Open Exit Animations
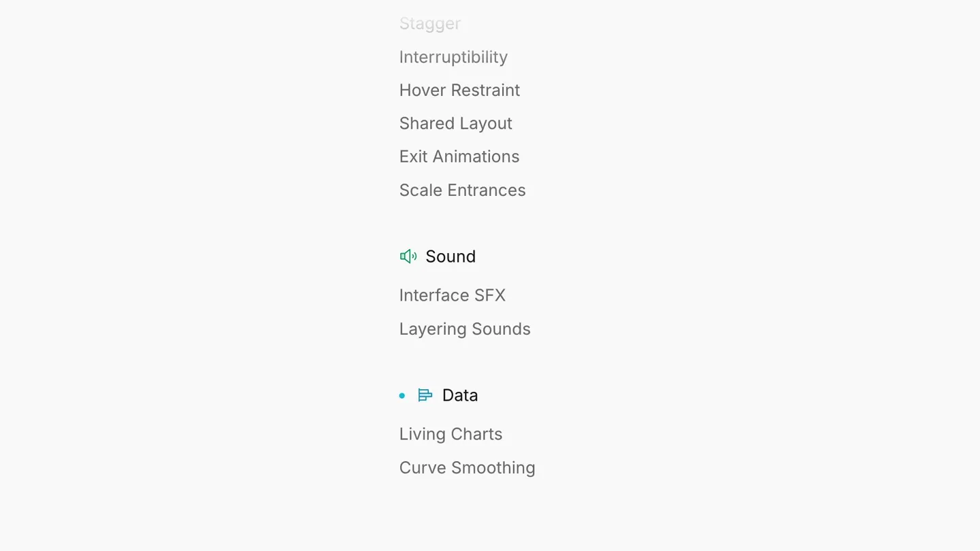980x551 pixels. [459, 156]
